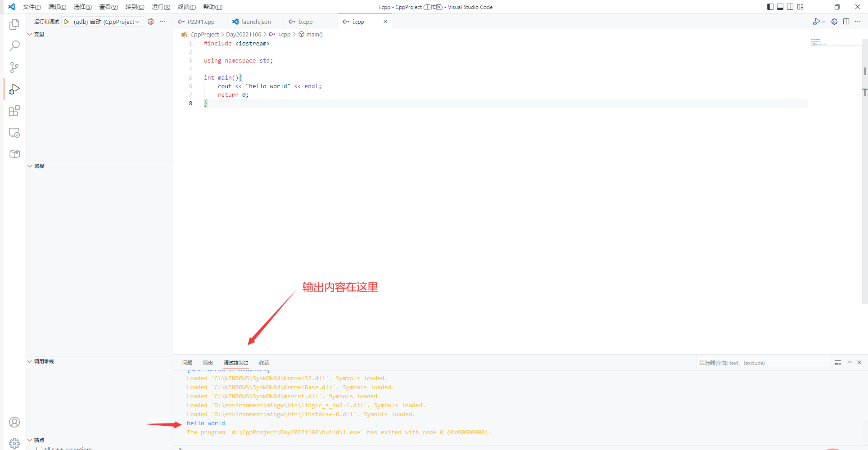Open the 运行(R) menu

point(161,7)
